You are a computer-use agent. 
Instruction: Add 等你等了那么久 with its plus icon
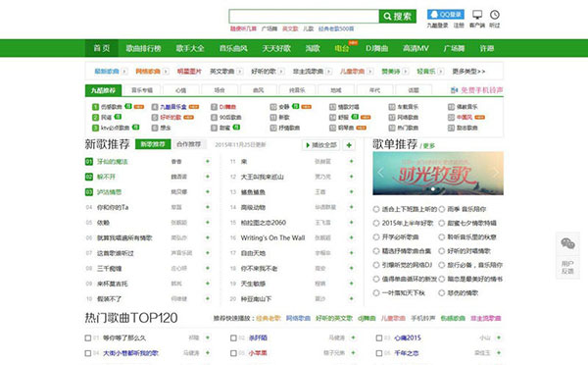click(208, 338)
